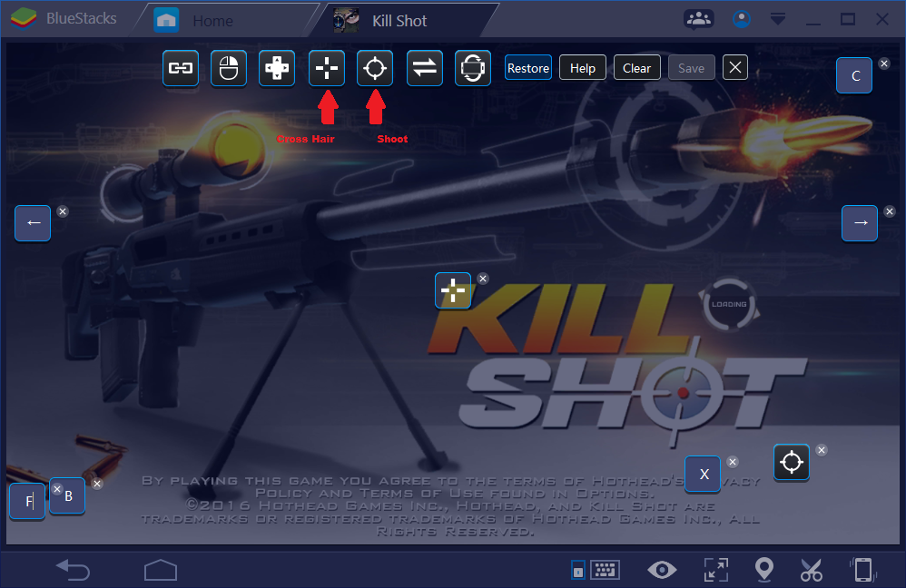Viewport: 906px width, 588px height.
Task: Select the D-pad mapping tool
Action: click(277, 68)
